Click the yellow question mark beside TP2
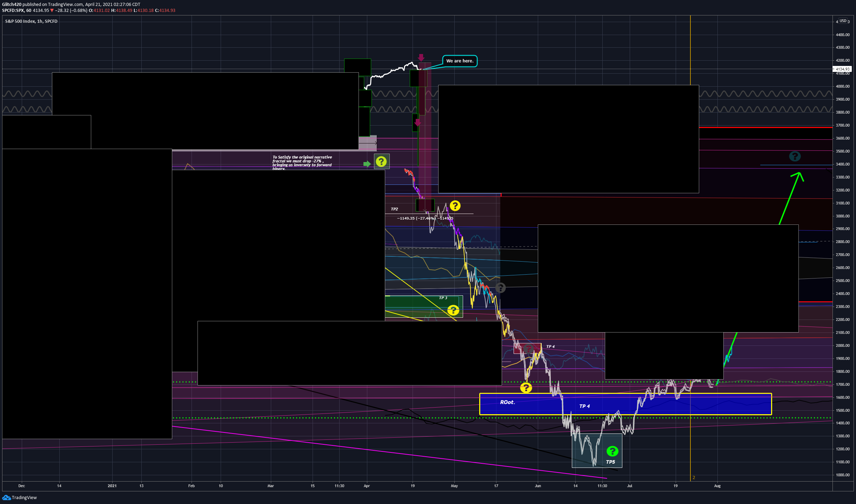The width and height of the screenshot is (856, 504). pos(455,206)
